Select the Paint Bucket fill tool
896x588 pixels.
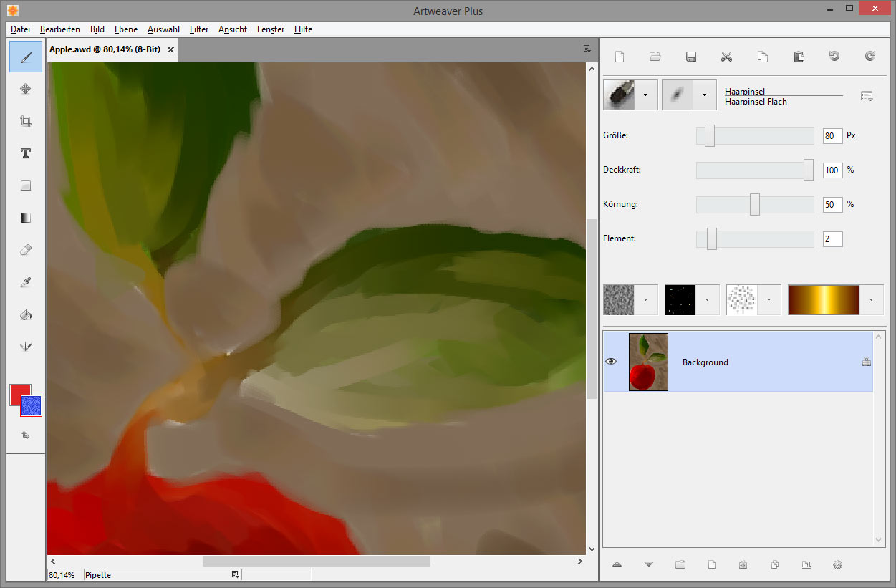click(26, 314)
